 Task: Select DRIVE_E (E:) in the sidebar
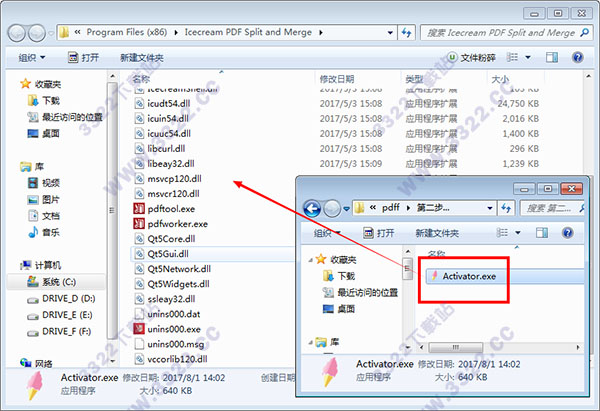[67, 315]
